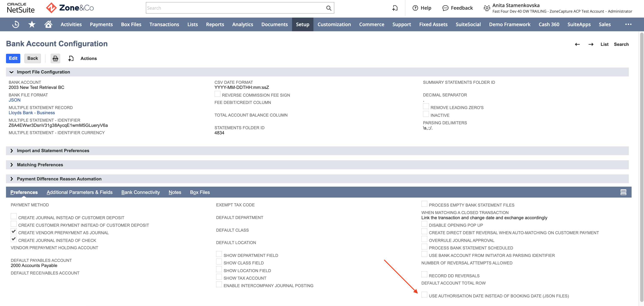Go to the Home icon
The height and width of the screenshot is (306, 644).
click(48, 24)
